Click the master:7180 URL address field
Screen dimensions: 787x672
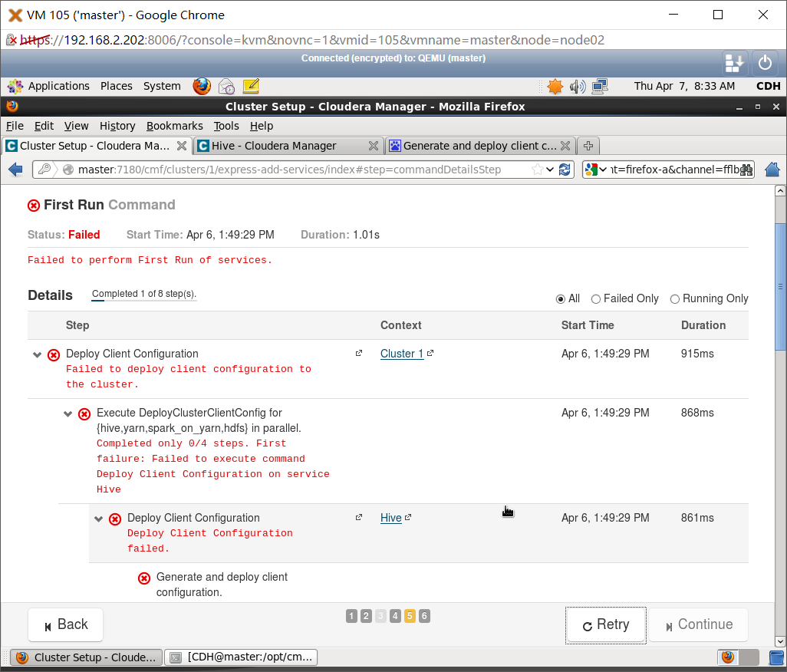tap(301, 170)
